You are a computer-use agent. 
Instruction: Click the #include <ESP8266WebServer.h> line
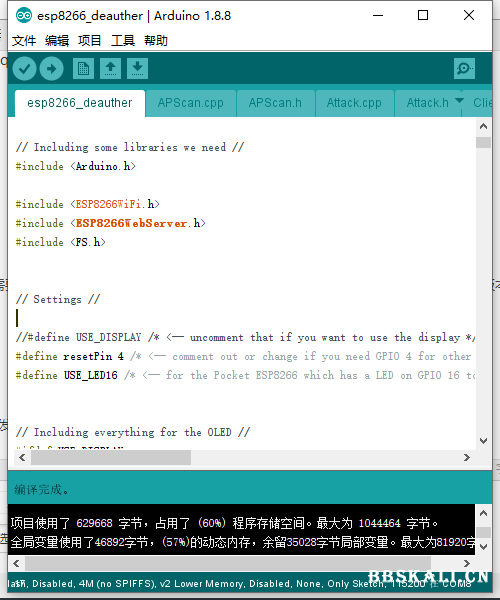(x=111, y=223)
